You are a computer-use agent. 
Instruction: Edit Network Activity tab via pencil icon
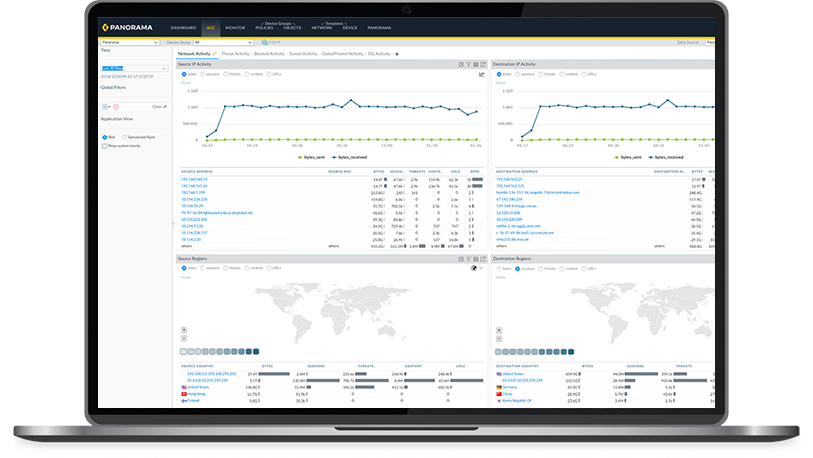tap(214, 53)
